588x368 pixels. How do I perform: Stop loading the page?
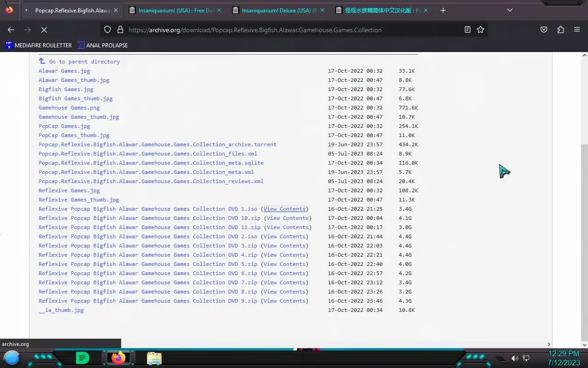tap(44, 29)
